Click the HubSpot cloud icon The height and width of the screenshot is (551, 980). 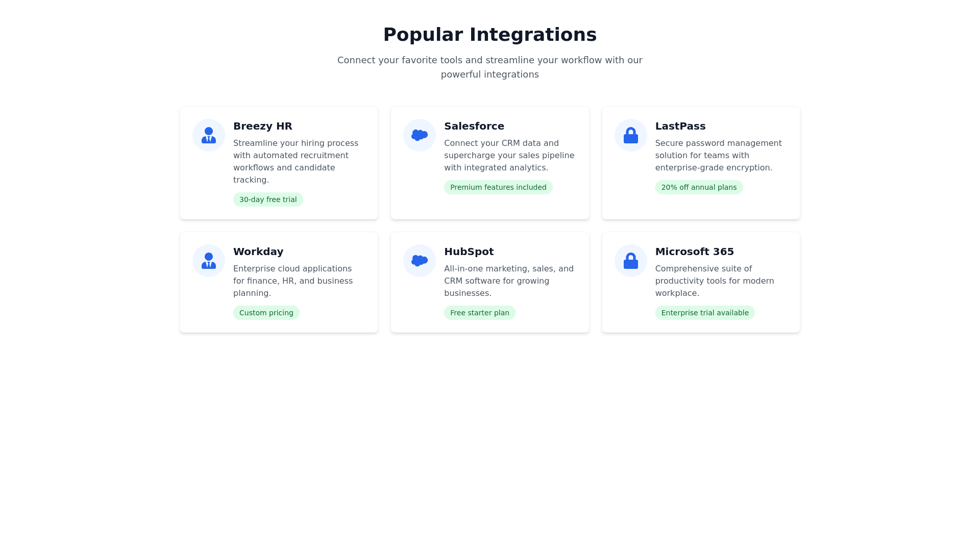click(419, 261)
